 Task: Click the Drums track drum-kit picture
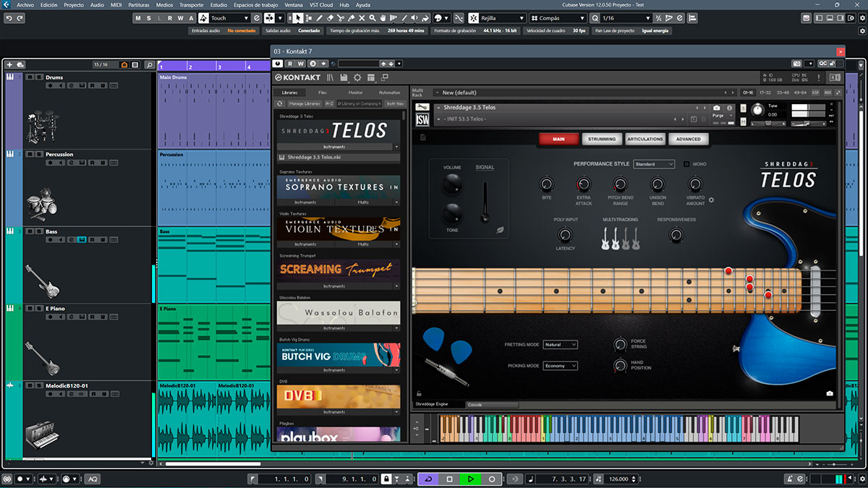(x=42, y=127)
